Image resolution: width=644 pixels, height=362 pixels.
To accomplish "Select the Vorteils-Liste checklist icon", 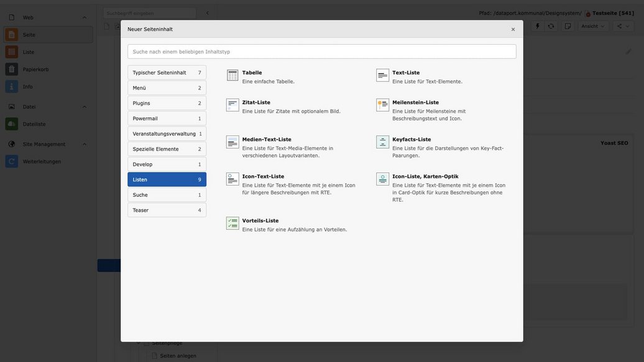I will tap(232, 224).
